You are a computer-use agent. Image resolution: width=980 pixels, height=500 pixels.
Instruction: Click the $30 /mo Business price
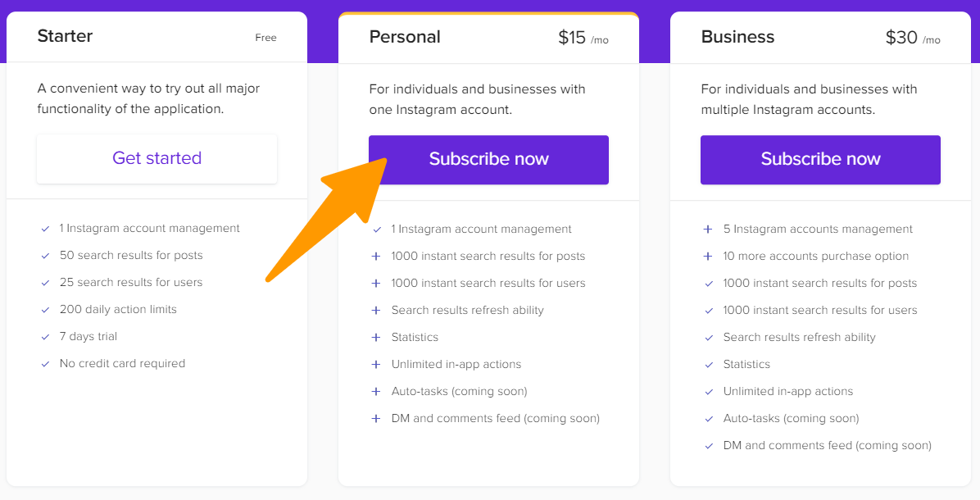[912, 38]
